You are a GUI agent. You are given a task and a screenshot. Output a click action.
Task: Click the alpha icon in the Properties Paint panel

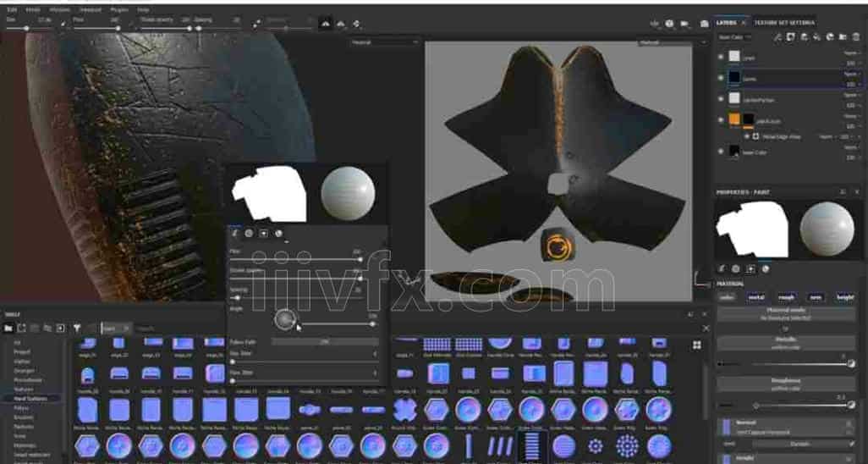[x=736, y=269]
